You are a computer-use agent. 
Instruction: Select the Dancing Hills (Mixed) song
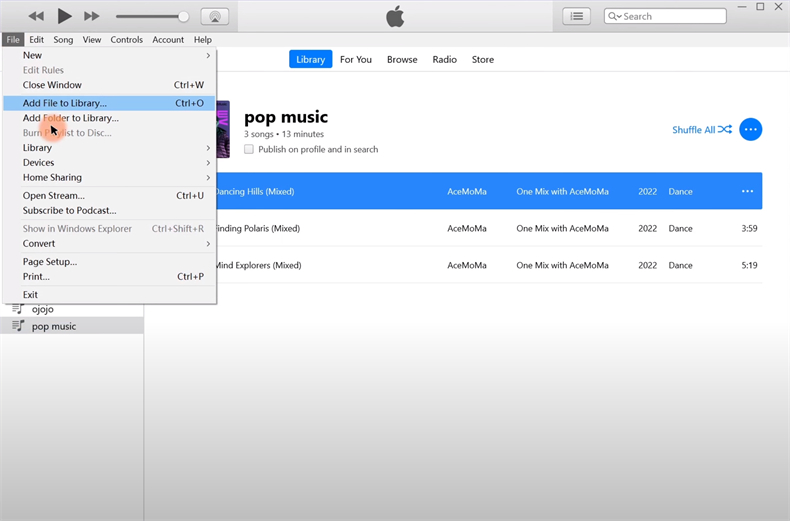pyautogui.click(x=489, y=191)
